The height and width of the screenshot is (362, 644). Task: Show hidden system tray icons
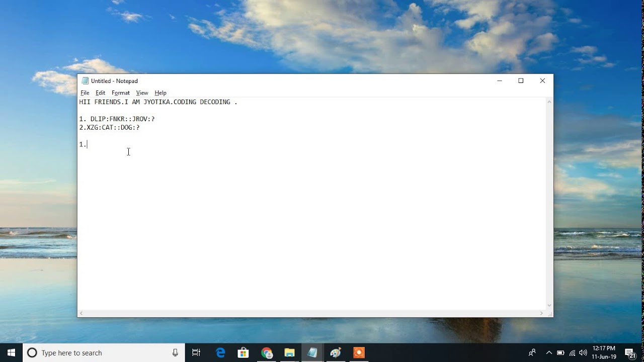click(549, 353)
